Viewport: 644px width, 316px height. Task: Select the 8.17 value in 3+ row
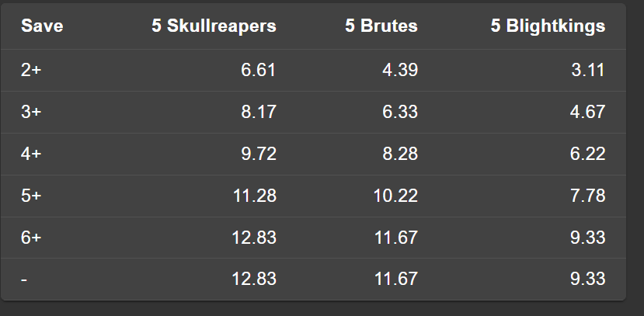tap(259, 113)
